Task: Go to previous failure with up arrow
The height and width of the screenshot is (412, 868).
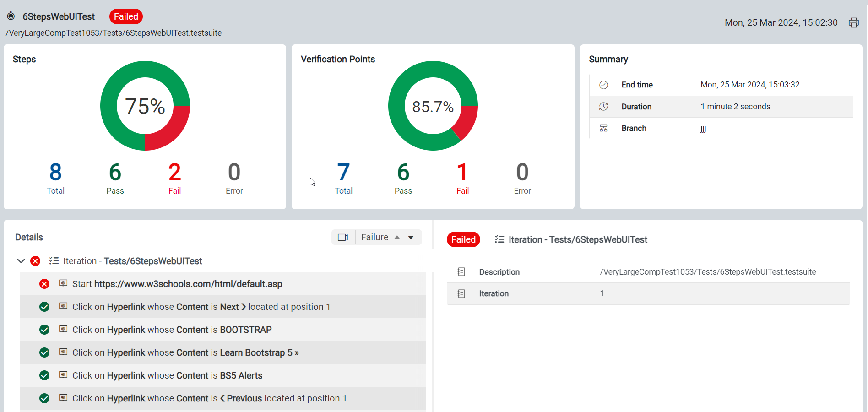Action: coord(397,237)
